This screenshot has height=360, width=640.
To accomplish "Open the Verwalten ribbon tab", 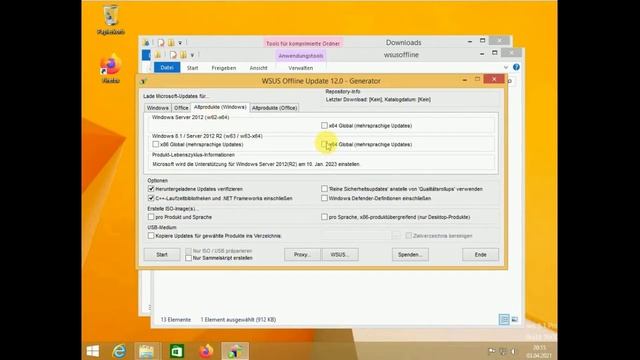I will point(301,68).
